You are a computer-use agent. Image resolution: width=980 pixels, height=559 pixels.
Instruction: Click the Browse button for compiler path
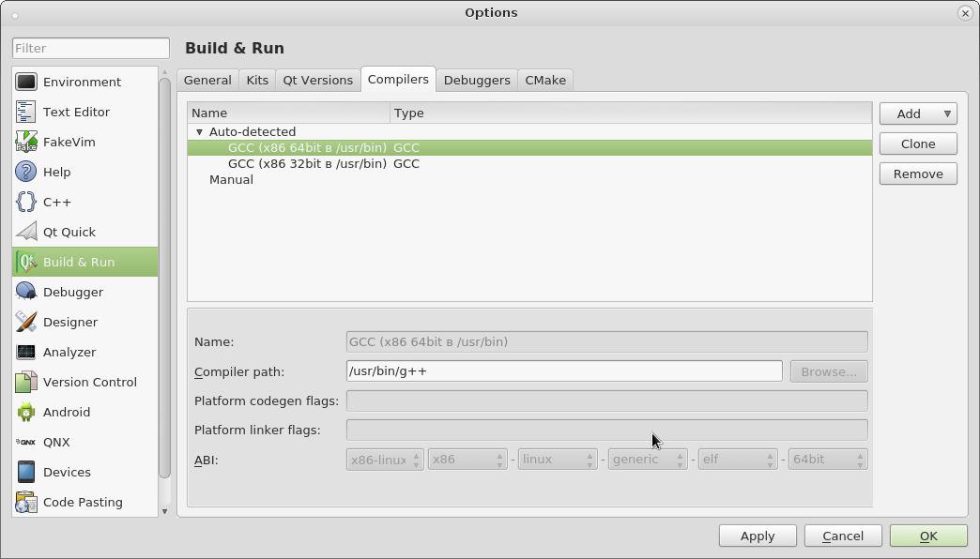[829, 371]
